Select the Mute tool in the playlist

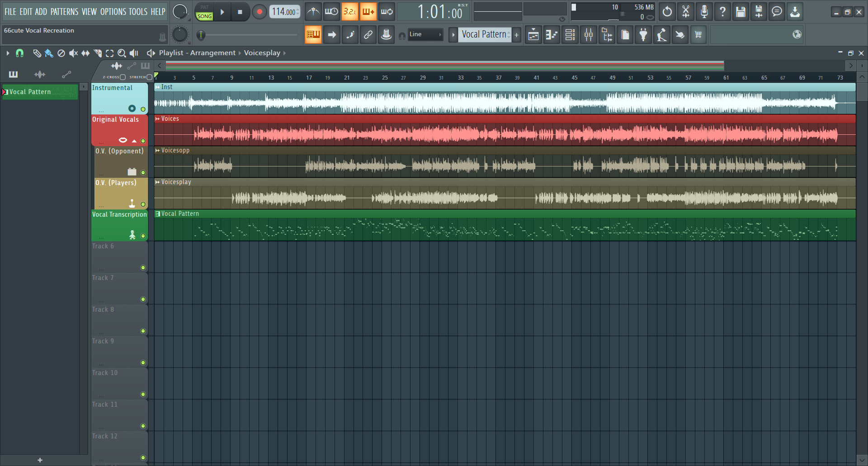pos(73,53)
